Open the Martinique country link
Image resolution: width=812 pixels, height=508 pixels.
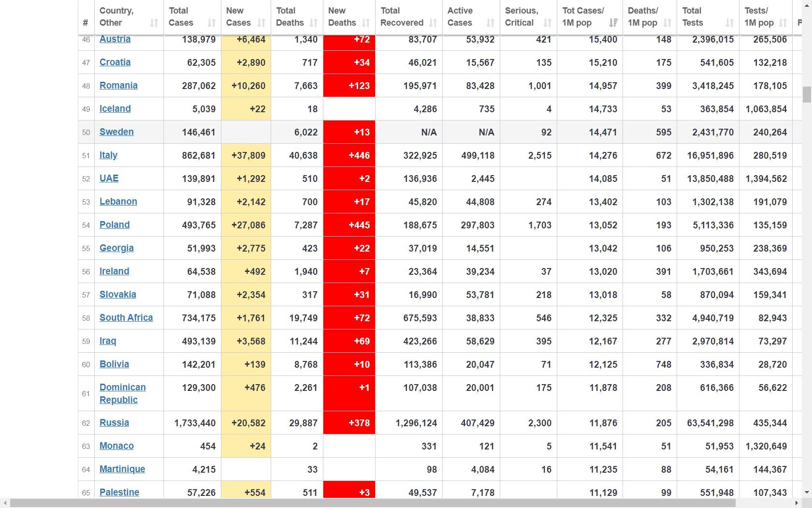pos(122,469)
